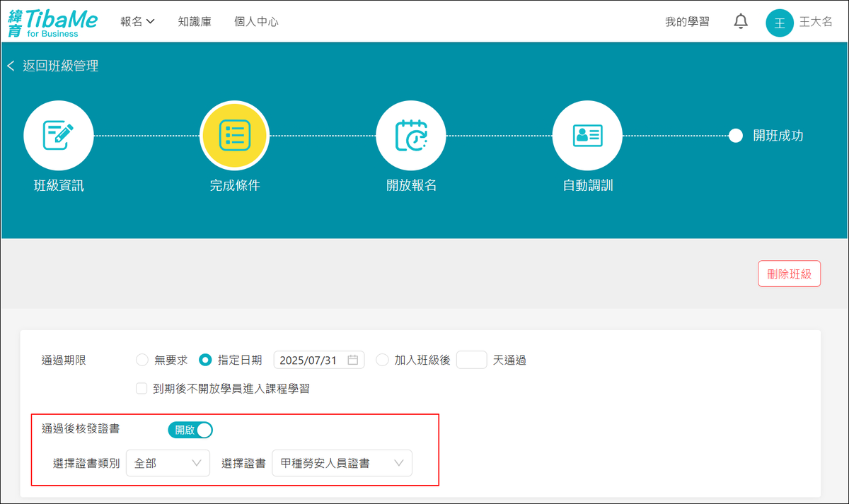Click the user avatar circle 王

coord(780,23)
